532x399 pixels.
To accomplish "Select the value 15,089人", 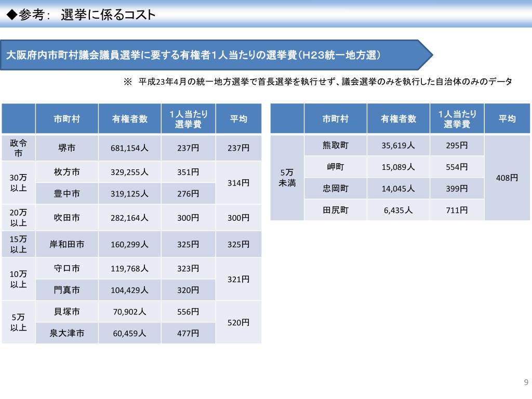I will (x=398, y=167).
